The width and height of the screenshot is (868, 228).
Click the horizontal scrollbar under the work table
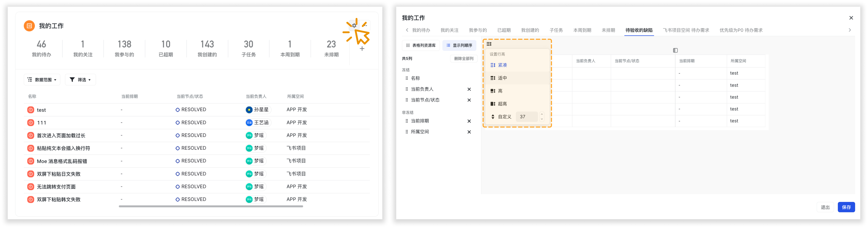tap(211, 206)
